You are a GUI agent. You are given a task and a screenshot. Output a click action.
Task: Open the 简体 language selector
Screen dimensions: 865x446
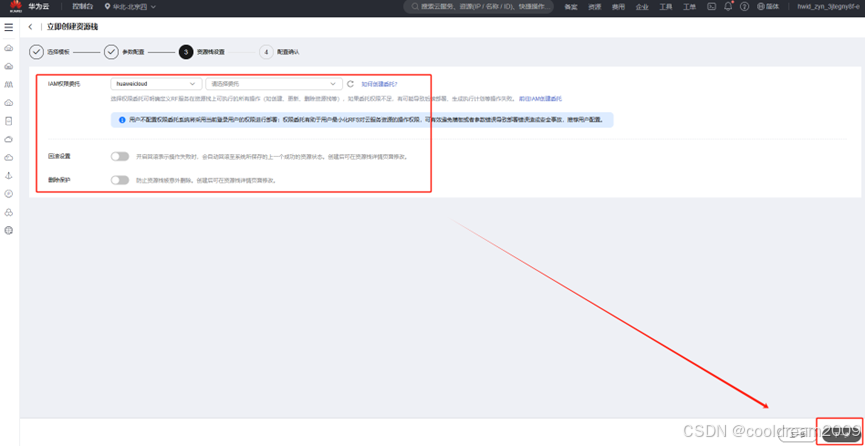point(768,7)
